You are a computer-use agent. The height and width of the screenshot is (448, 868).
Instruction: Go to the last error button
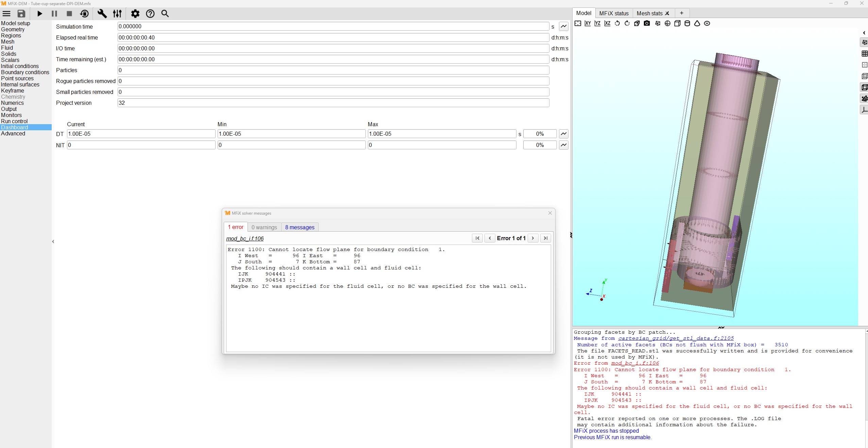pos(545,238)
